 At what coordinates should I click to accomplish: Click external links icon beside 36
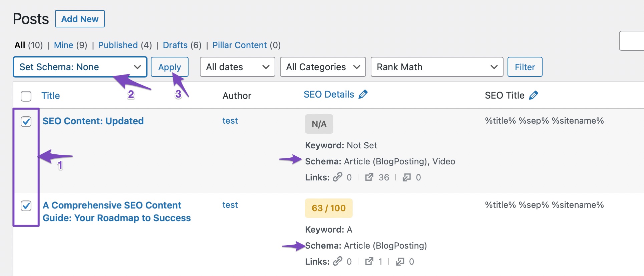369,177
